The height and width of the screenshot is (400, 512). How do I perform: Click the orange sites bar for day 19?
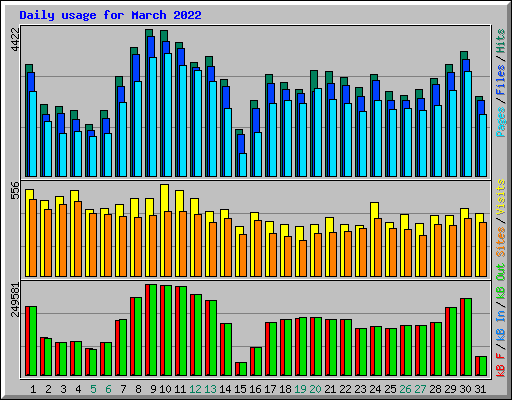click(303, 258)
